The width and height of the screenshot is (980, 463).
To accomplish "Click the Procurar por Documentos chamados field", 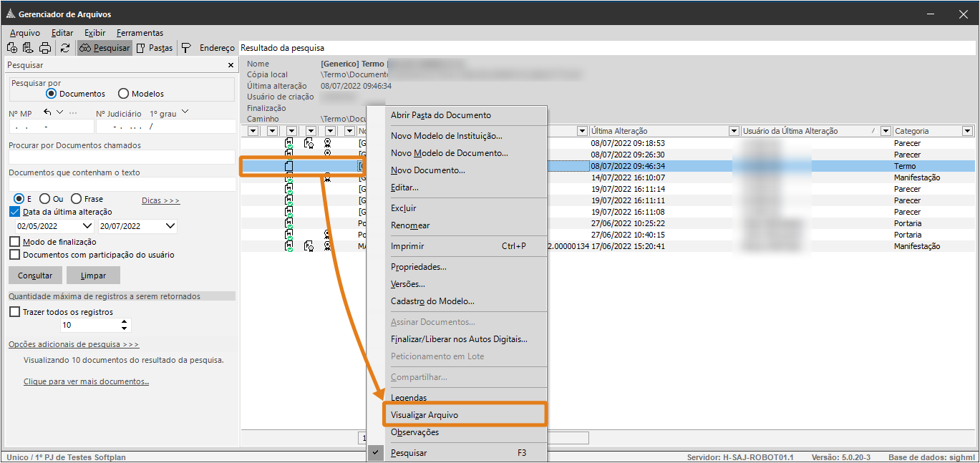I will pos(122,157).
